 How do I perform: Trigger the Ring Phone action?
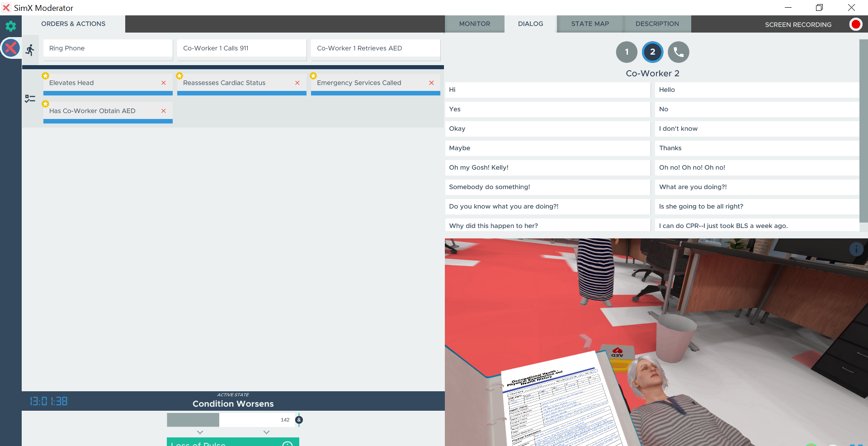(x=108, y=48)
